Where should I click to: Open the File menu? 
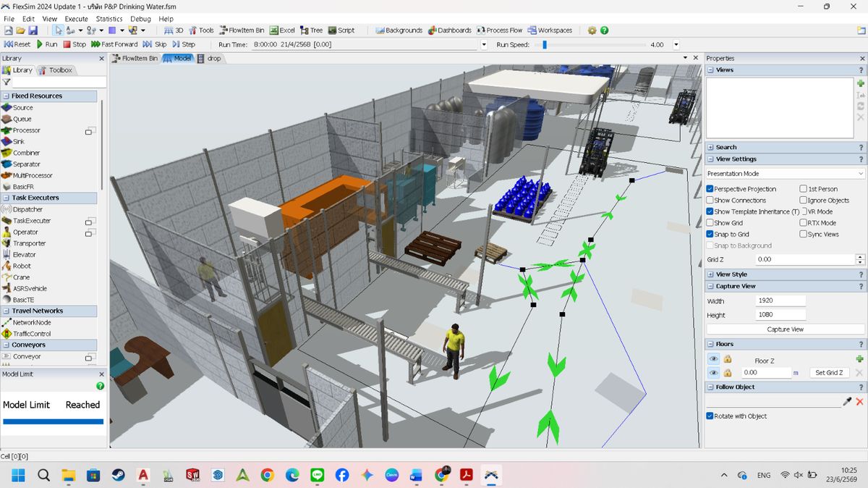9,19
